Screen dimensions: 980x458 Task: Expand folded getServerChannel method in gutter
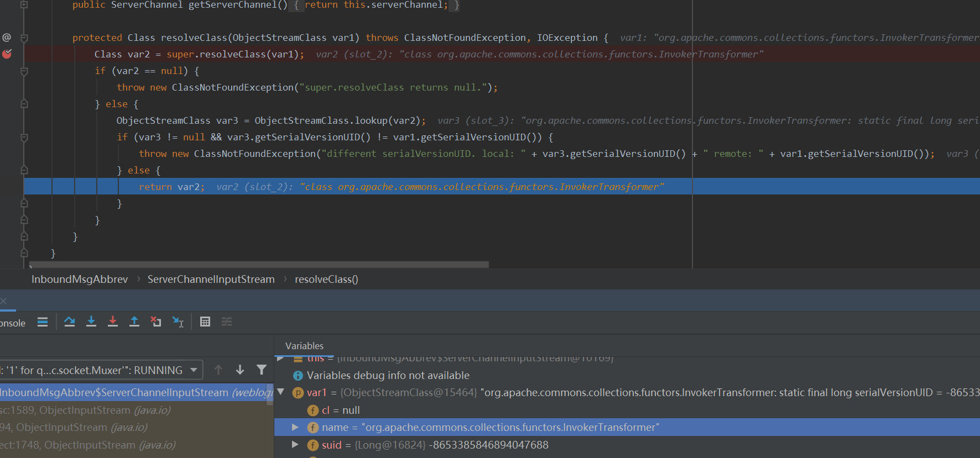pos(24,4)
